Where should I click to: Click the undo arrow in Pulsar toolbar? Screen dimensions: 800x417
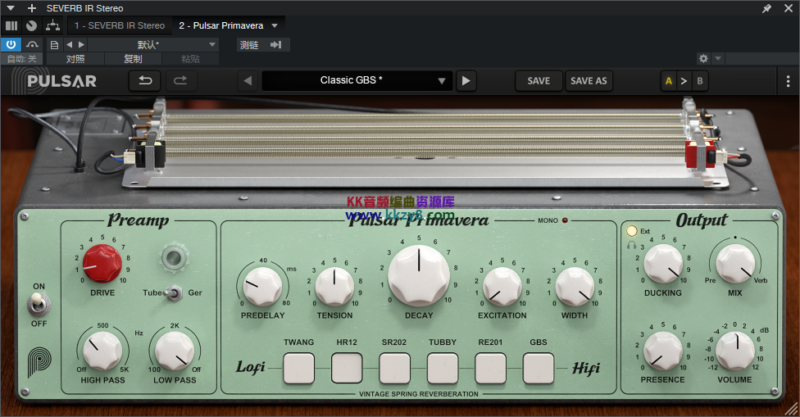146,81
